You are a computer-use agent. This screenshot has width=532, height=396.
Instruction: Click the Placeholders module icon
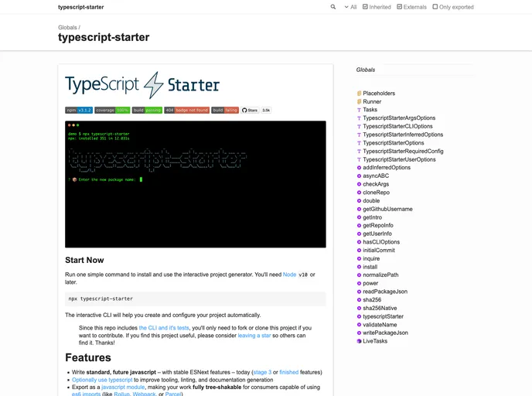(x=359, y=94)
